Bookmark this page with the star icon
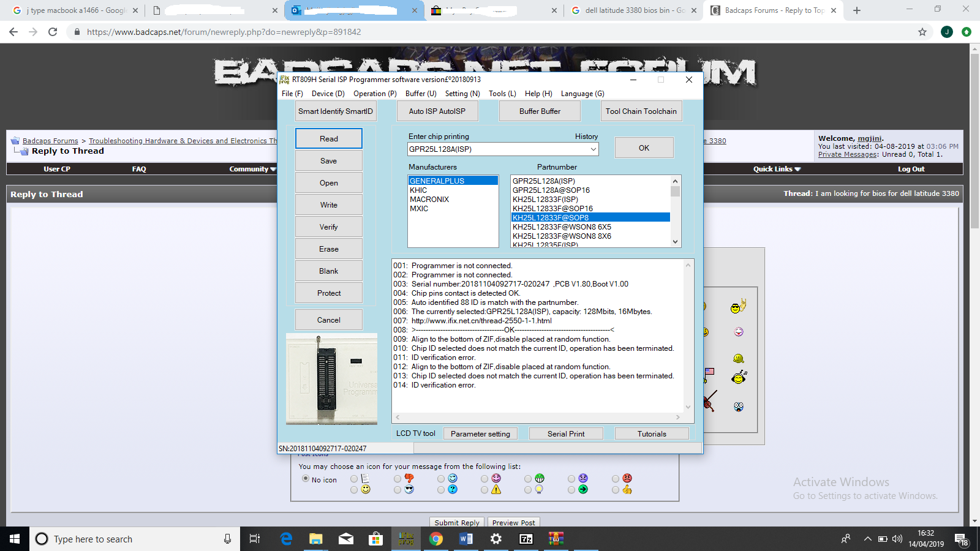The height and width of the screenshot is (551, 980). [922, 32]
